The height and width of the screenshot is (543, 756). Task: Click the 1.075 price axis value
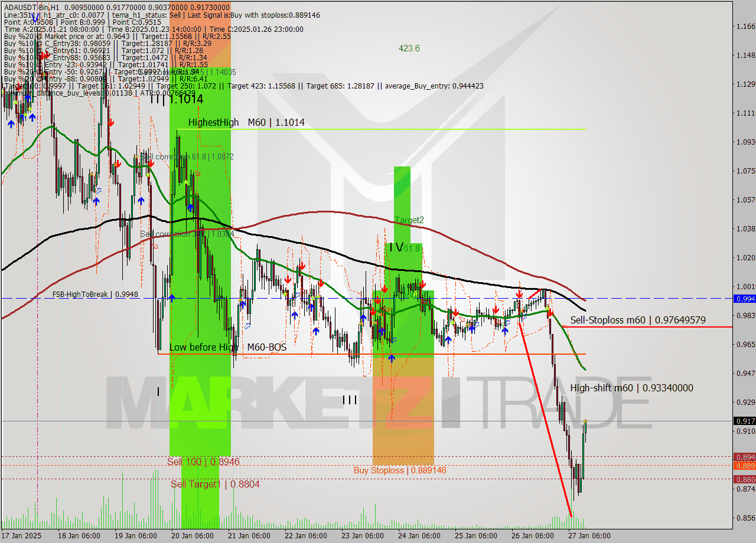pyautogui.click(x=745, y=171)
